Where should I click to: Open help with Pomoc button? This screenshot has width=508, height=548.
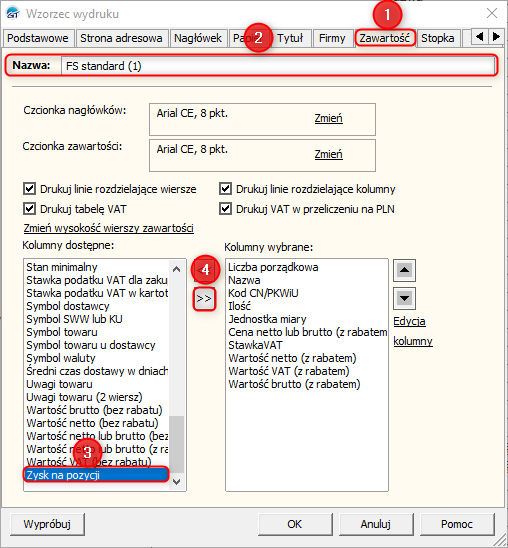click(x=457, y=524)
